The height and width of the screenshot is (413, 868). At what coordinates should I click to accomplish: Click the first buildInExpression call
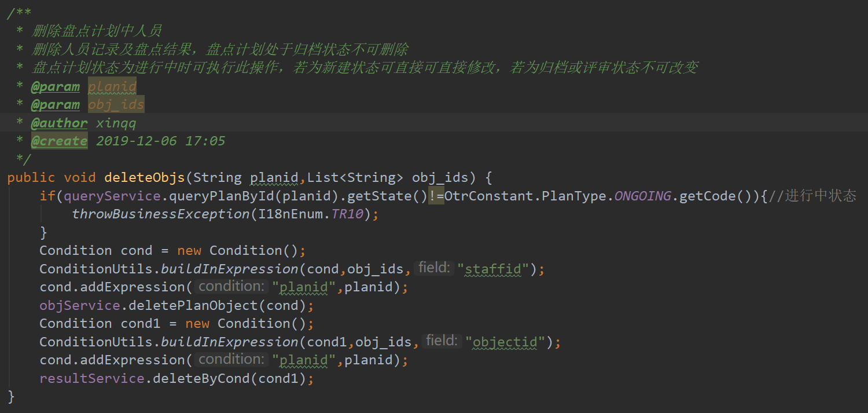point(230,269)
